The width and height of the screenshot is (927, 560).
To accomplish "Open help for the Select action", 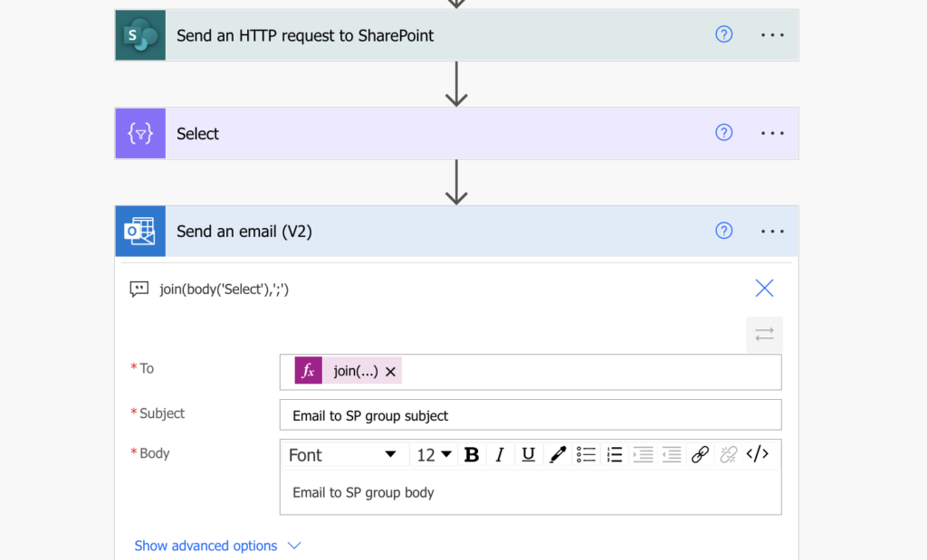I will 723,132.
